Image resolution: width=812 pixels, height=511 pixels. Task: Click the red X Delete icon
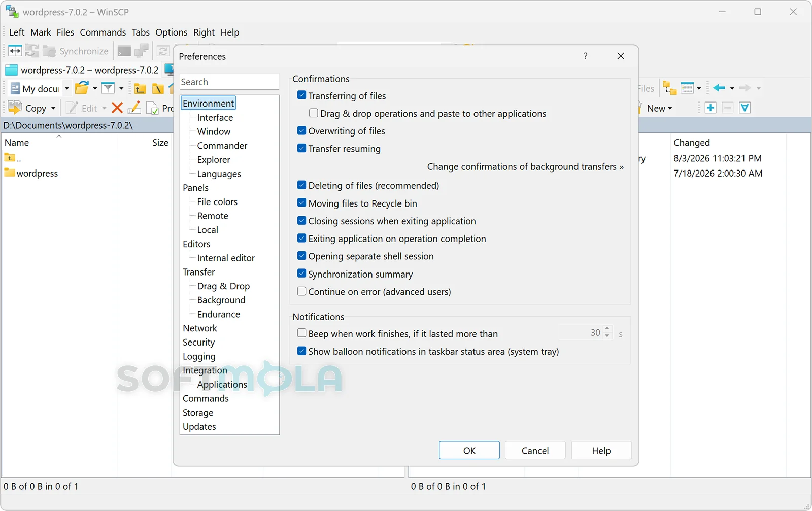click(x=117, y=108)
